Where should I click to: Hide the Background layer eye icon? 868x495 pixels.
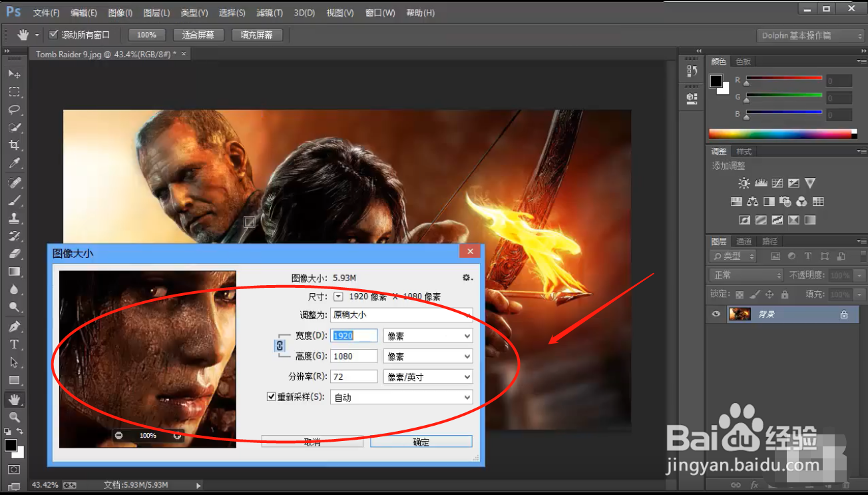(x=716, y=314)
